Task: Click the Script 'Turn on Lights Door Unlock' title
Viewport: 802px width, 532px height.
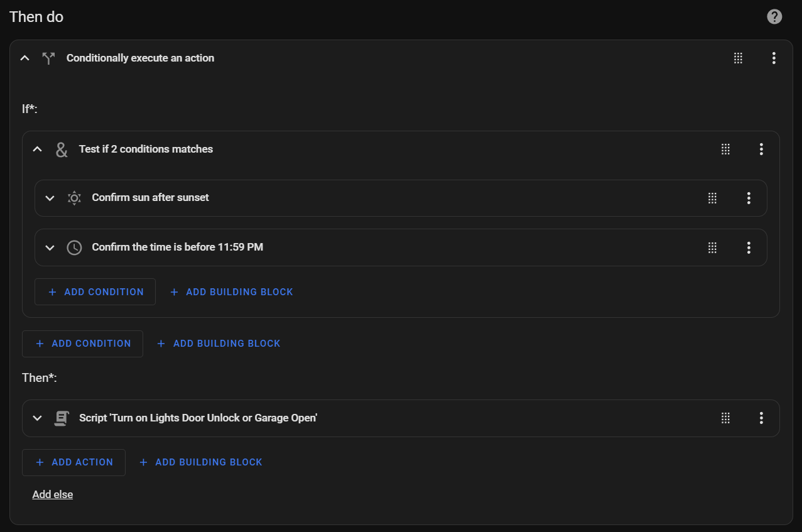Action: coord(198,418)
